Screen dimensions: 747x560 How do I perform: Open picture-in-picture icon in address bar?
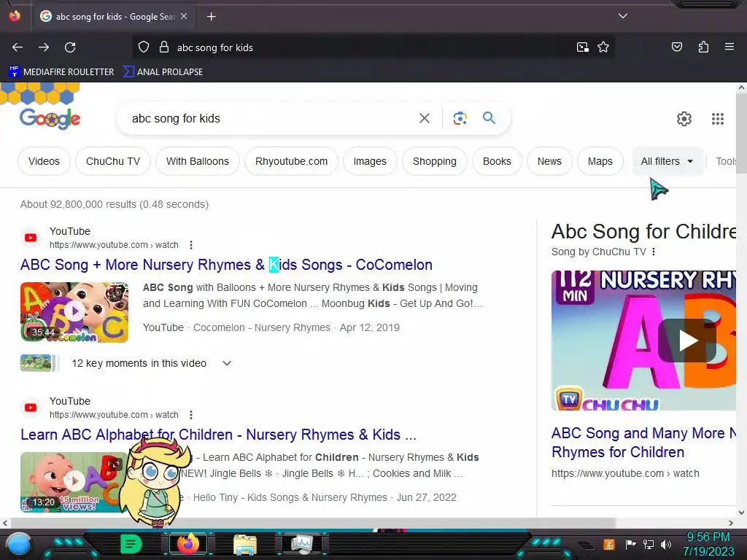583,47
